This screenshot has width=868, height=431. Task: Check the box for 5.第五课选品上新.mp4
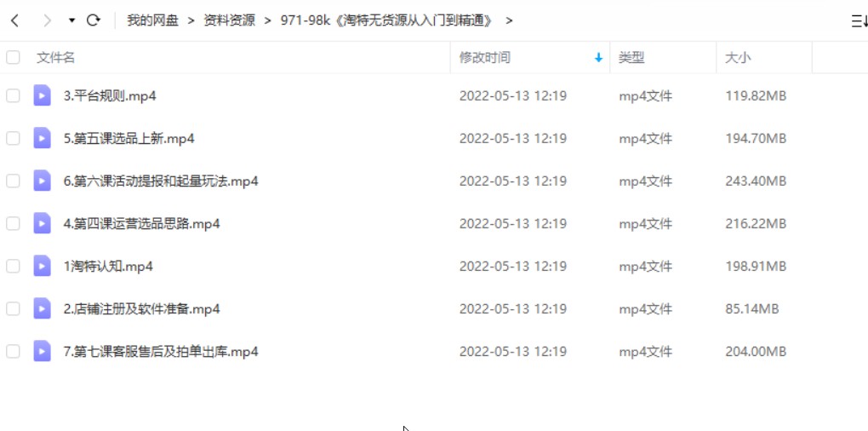[x=13, y=139]
